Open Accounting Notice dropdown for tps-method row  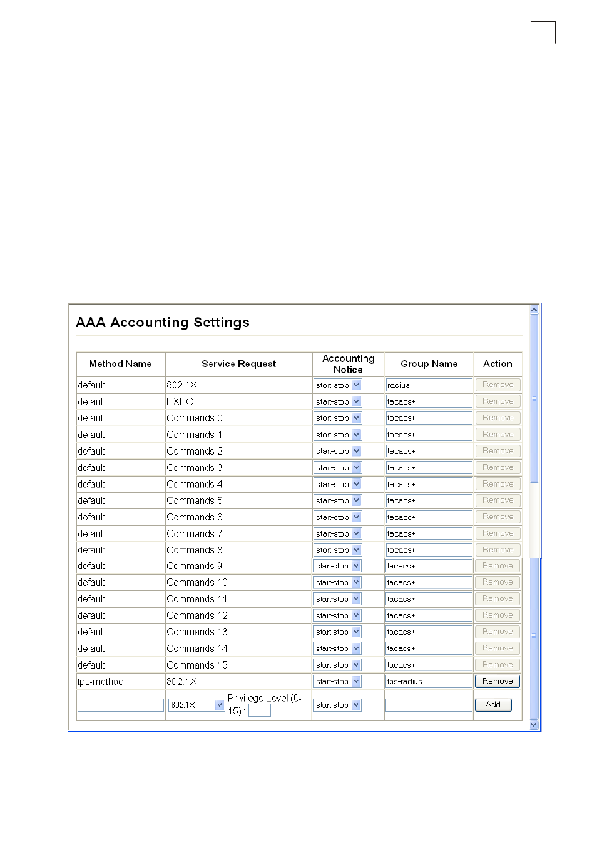338,682
